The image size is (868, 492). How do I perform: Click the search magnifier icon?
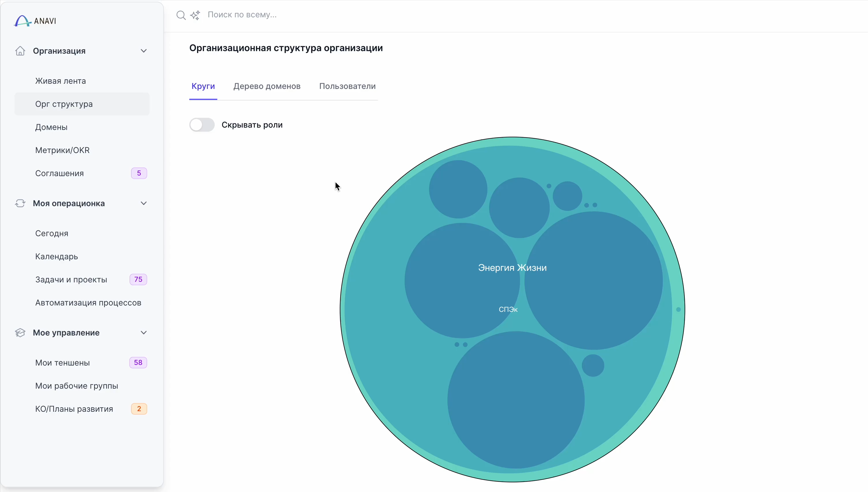point(181,15)
